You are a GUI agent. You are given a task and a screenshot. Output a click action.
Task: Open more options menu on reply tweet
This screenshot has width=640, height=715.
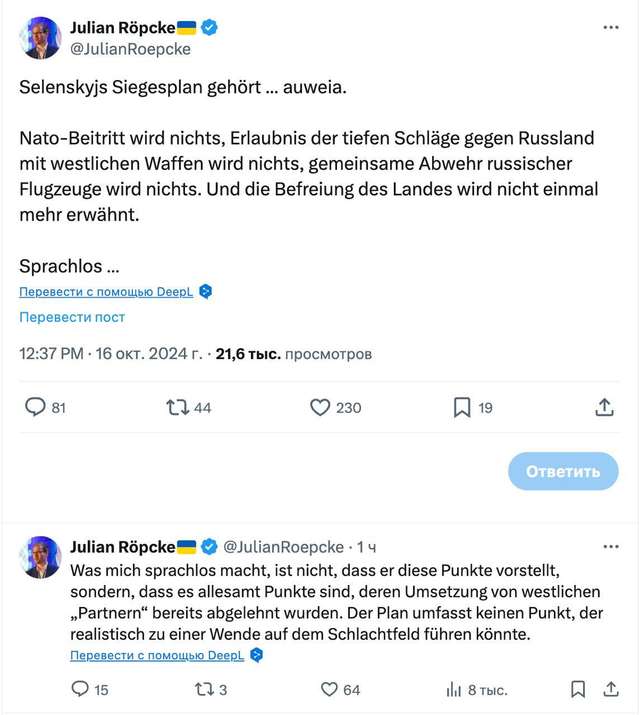(x=611, y=547)
